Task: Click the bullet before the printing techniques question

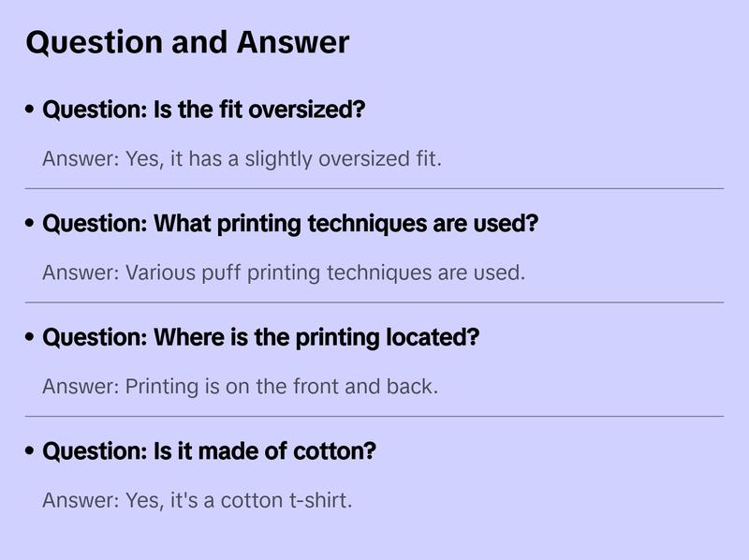Action: [31, 225]
